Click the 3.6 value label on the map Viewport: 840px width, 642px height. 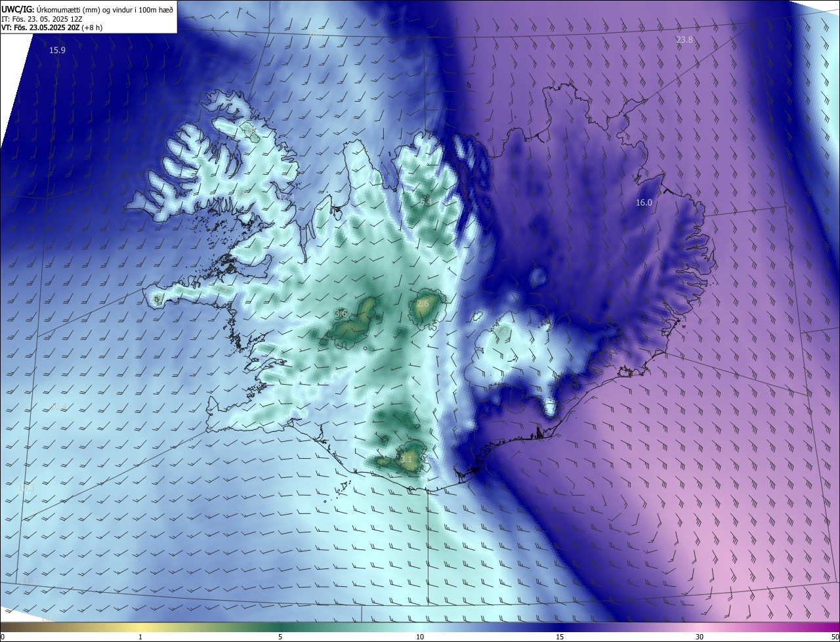(341, 314)
